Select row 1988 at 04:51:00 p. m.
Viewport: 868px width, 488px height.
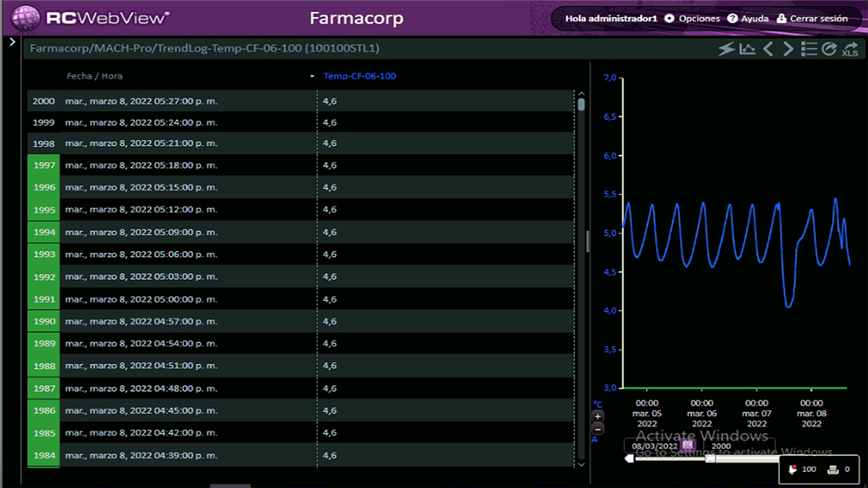pos(301,366)
